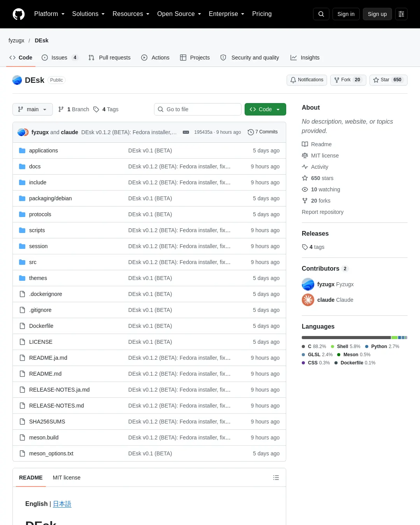Click the ellipsis commit message expander
This screenshot has width=420, height=525.
[186, 132]
